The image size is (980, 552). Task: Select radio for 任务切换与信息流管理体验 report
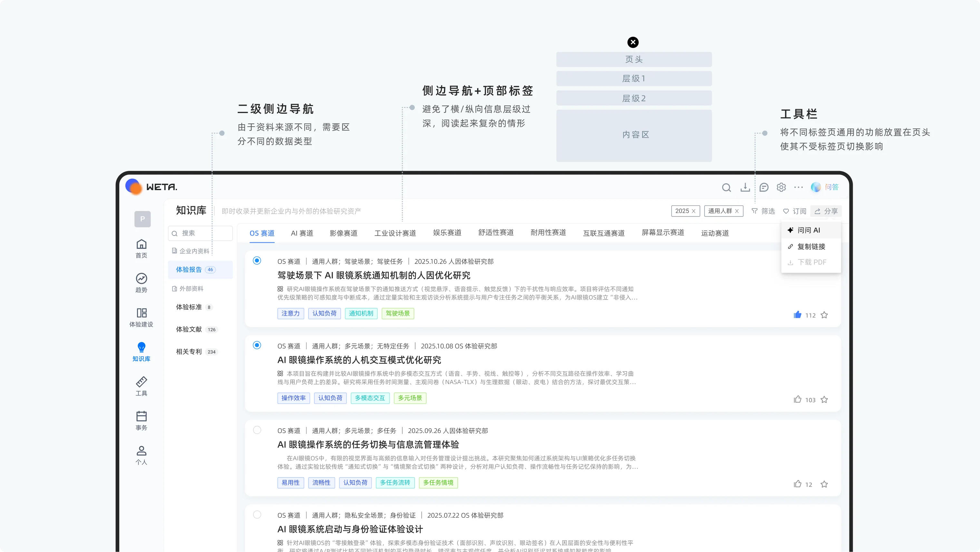point(257,430)
